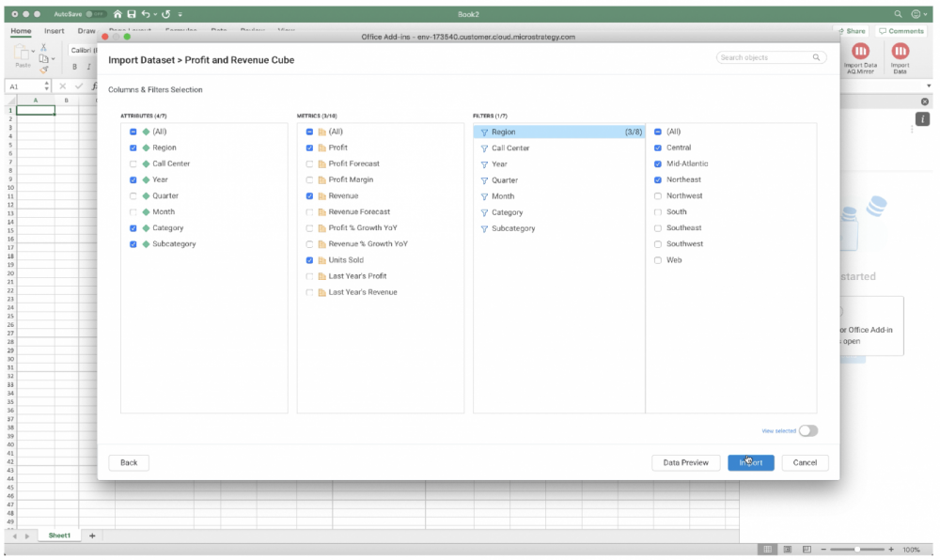Add a new sheet with plus icon

92,536
